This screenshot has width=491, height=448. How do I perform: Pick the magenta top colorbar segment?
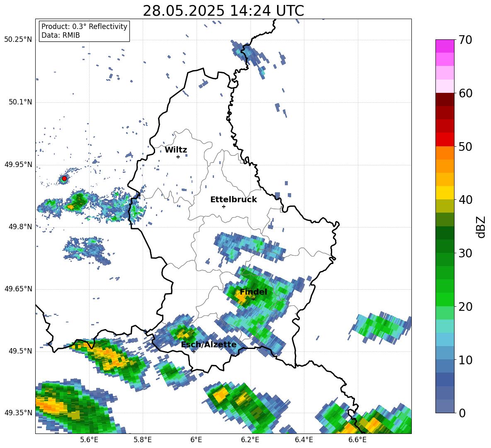pos(445,46)
